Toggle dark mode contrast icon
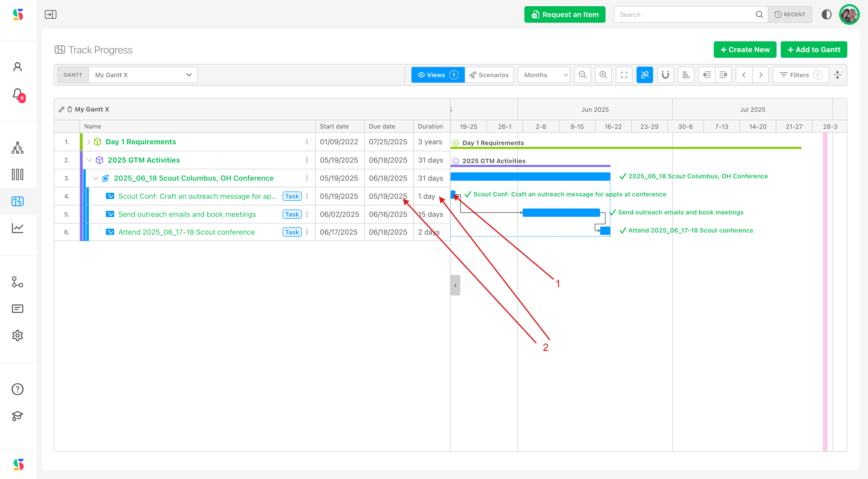Viewport: 868px width, 479px height. click(826, 14)
